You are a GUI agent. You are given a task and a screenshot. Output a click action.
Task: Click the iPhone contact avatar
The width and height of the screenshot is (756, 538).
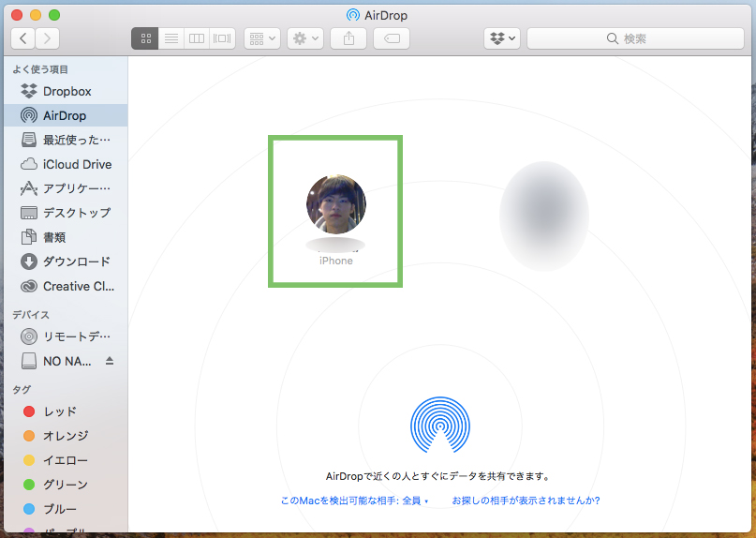(x=336, y=204)
